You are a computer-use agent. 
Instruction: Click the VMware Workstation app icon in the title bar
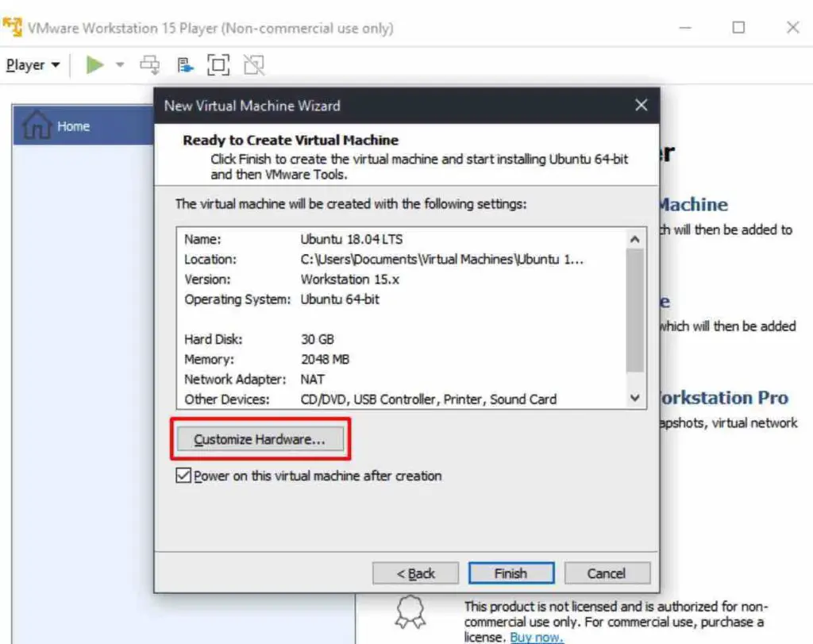pyautogui.click(x=13, y=27)
